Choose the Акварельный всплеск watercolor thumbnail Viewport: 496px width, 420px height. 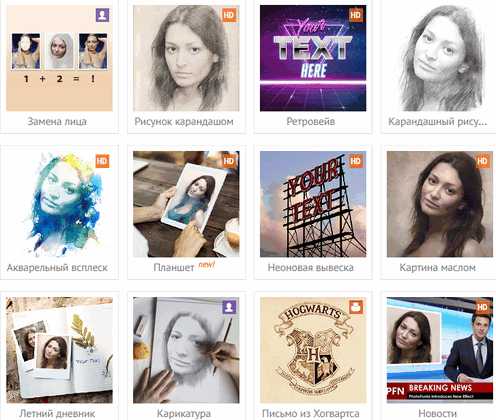pos(59,204)
